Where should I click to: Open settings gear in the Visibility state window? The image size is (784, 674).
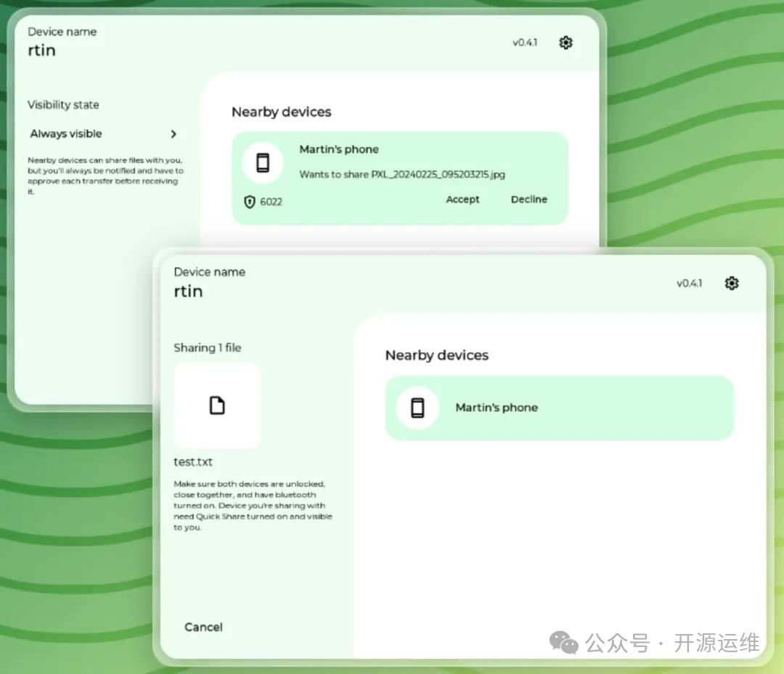pyautogui.click(x=565, y=43)
